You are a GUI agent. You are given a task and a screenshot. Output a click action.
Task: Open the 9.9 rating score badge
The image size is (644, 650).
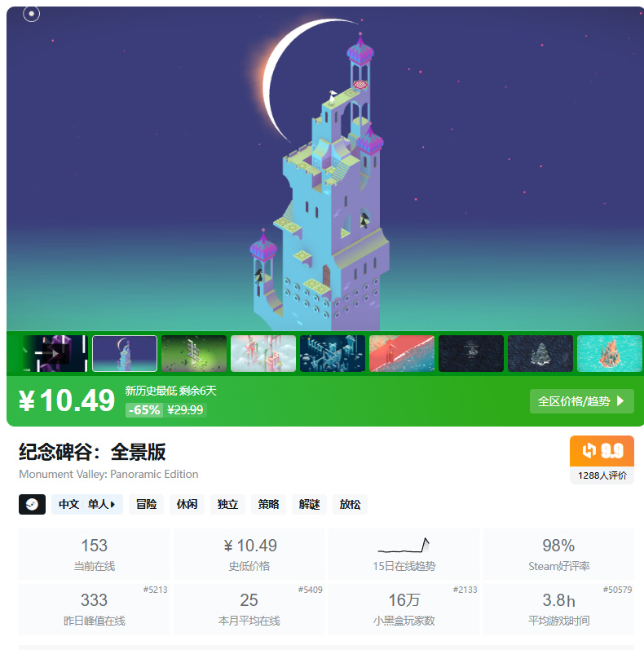pos(602,451)
